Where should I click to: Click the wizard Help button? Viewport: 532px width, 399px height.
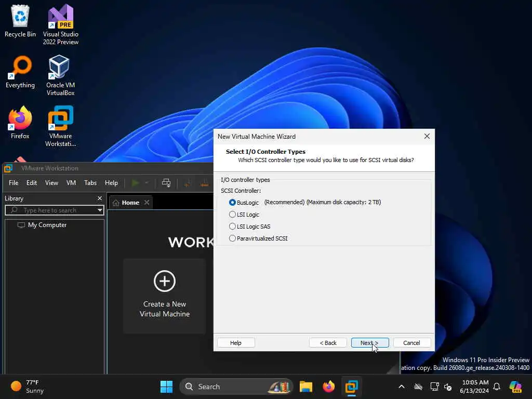coord(236,343)
